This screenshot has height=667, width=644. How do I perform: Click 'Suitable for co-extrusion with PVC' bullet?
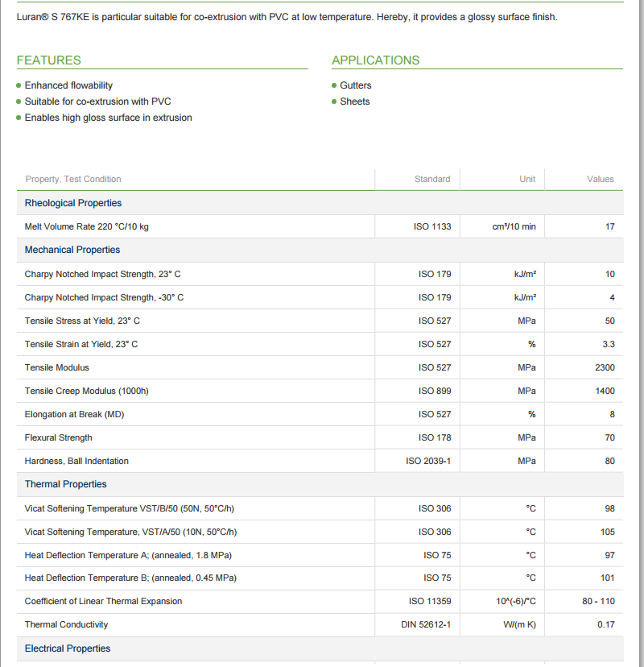coord(97,101)
